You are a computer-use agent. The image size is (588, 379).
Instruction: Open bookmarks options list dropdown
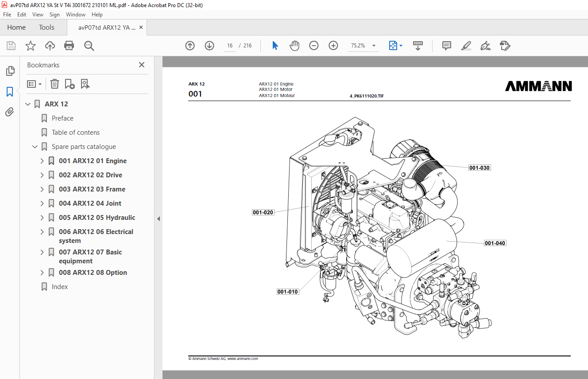pyautogui.click(x=34, y=84)
